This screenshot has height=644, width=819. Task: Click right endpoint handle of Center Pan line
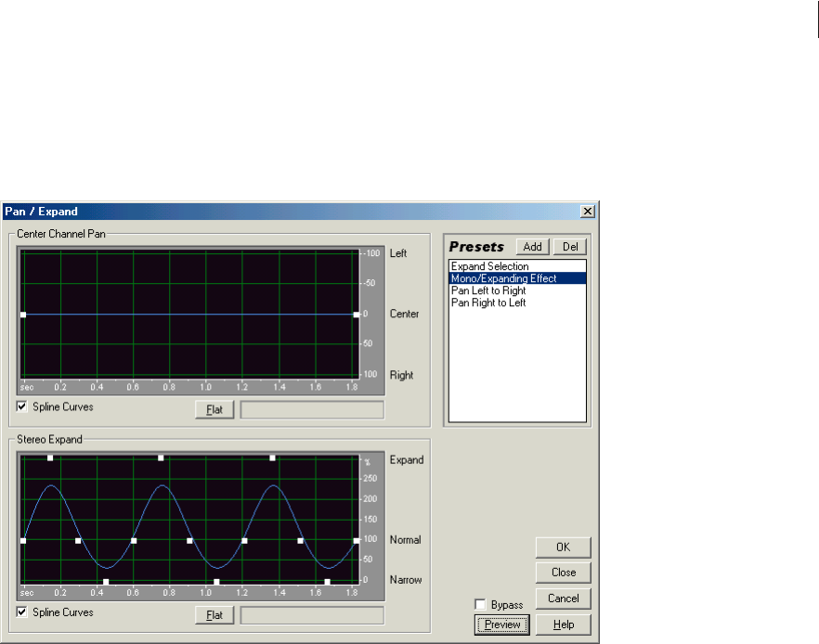[x=357, y=315]
